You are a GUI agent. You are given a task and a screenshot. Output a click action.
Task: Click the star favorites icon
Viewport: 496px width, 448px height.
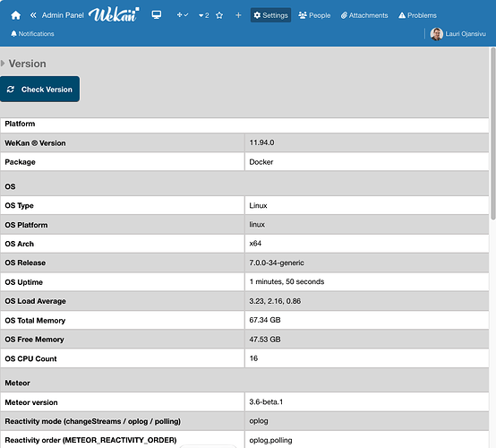219,15
